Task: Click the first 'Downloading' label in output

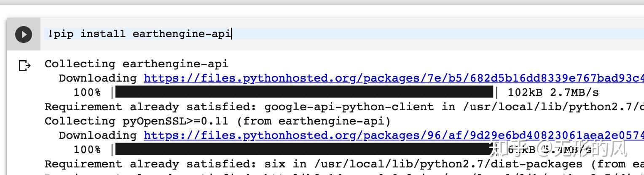Action: coord(98,78)
